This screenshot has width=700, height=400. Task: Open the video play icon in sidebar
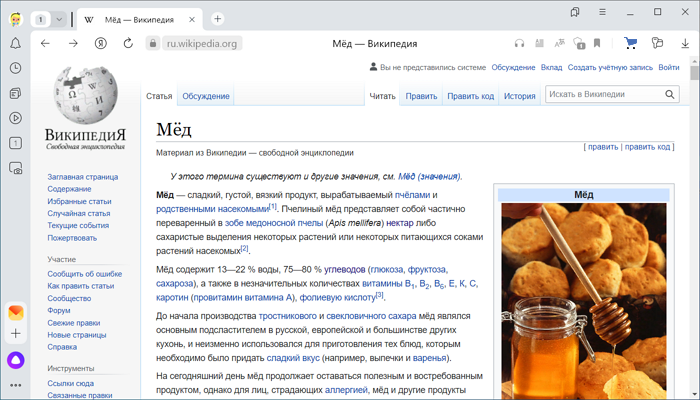[x=15, y=118]
